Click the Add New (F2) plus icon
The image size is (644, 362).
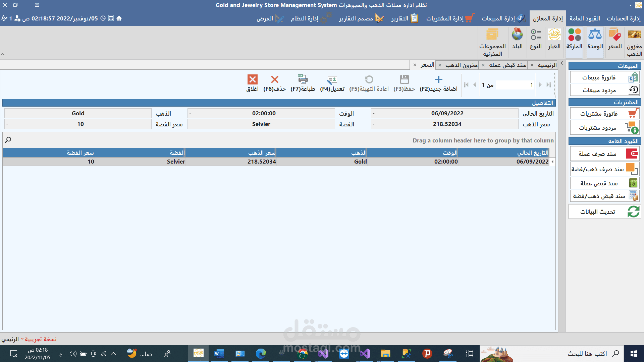(438, 79)
